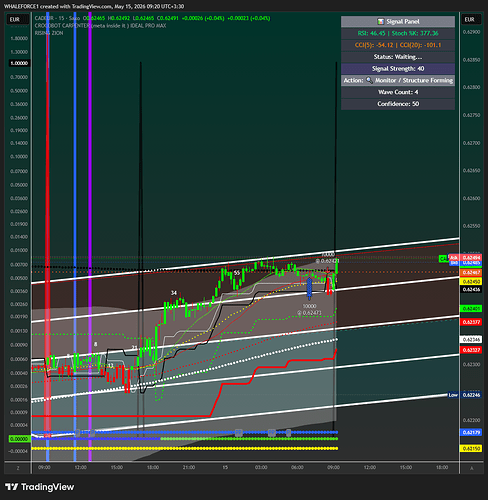Click the 'Signal Strength: 40' row
Image resolution: width=488 pixels, height=500 pixels.
click(398, 69)
